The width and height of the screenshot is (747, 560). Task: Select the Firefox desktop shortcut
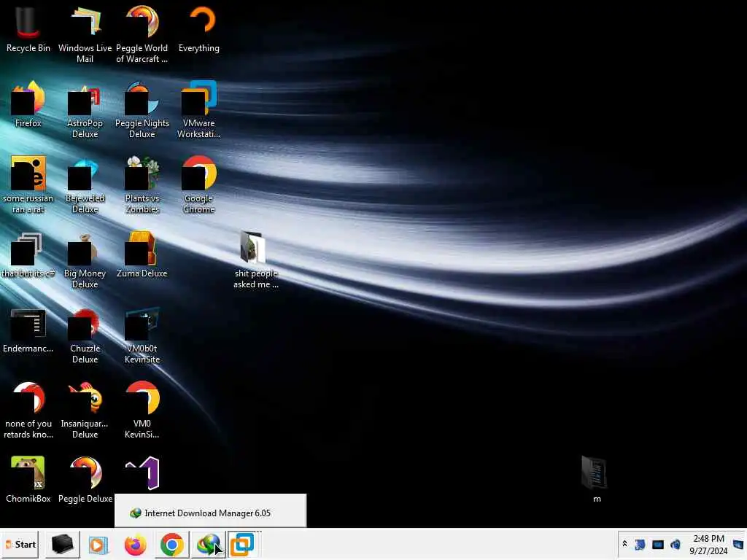click(28, 105)
